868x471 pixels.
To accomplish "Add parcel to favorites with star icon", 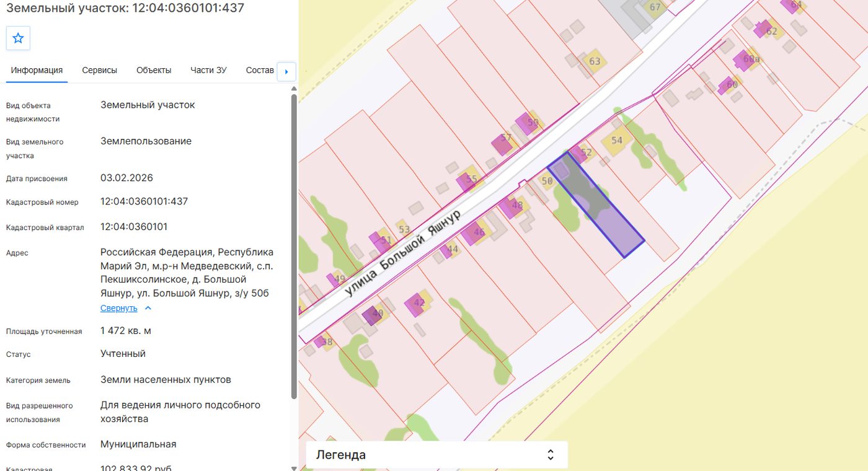I will click(18, 38).
